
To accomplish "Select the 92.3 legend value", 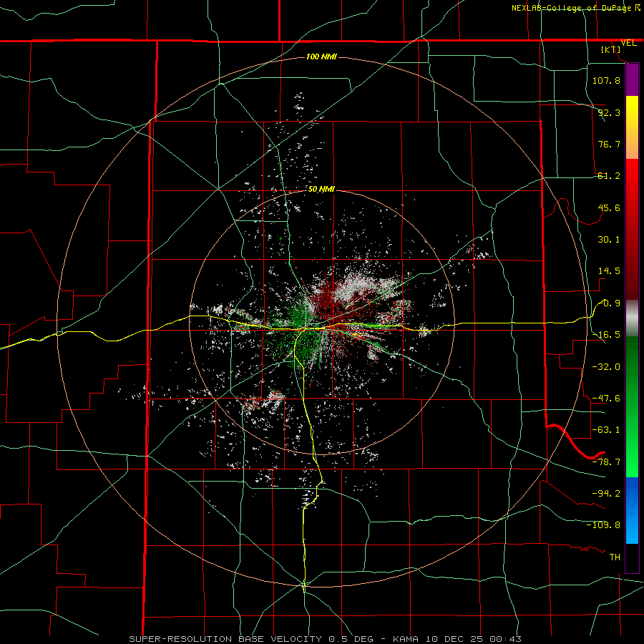I will [609, 112].
